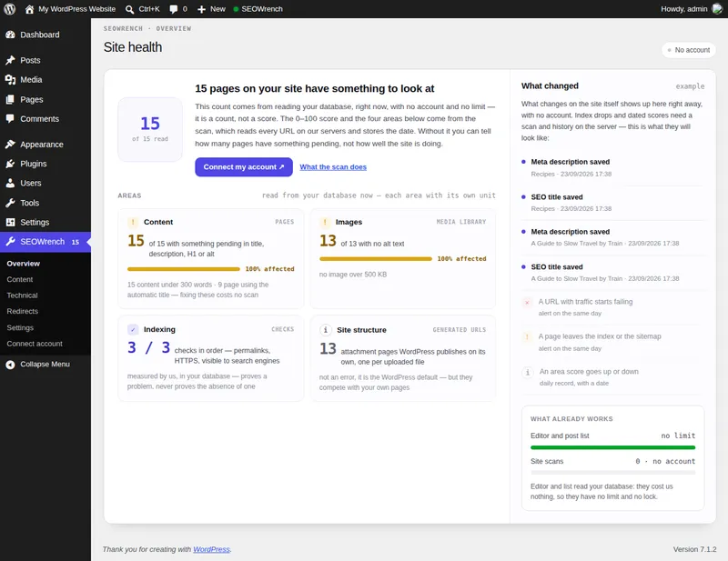The width and height of the screenshot is (728, 561).
Task: Click the Collapse Menu label
Action: point(45,365)
